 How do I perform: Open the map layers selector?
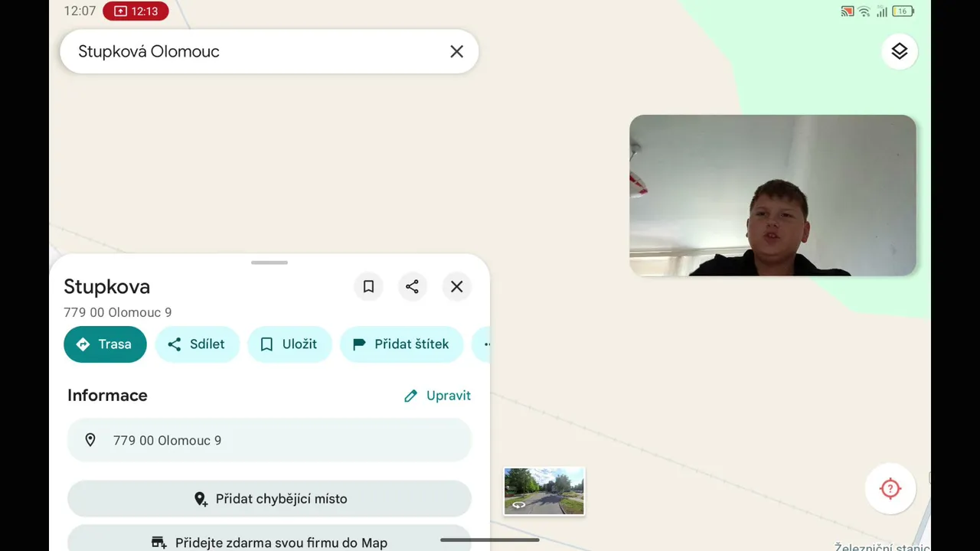pyautogui.click(x=900, y=51)
